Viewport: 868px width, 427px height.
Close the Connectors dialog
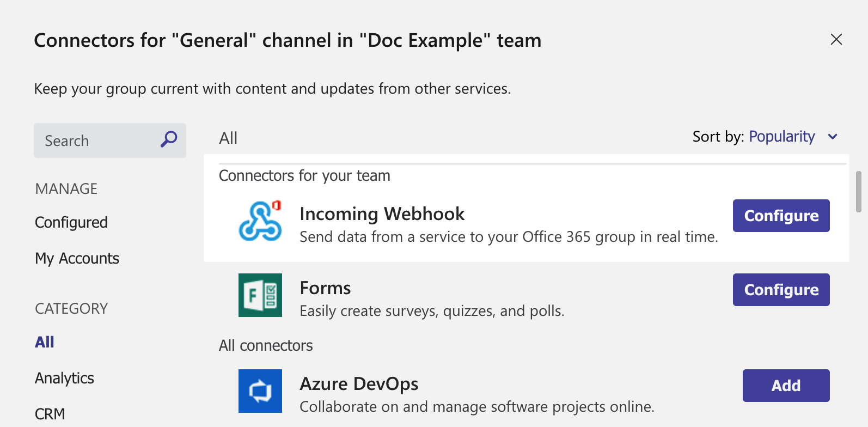[x=836, y=39]
